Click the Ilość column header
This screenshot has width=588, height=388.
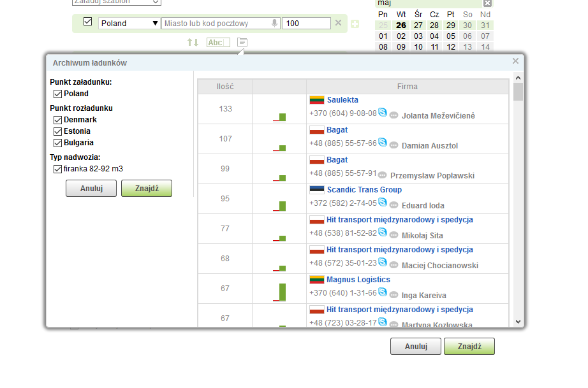click(225, 87)
